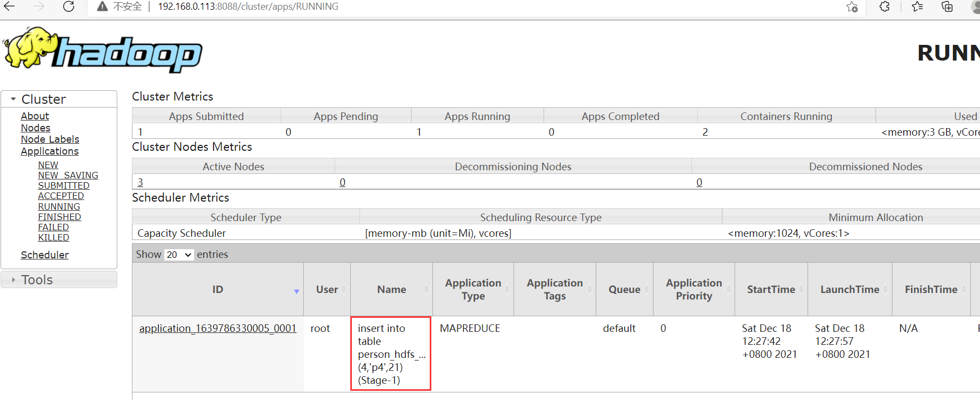The height and width of the screenshot is (400, 980).
Task: Sort by Application Priority column
Action: pos(694,290)
